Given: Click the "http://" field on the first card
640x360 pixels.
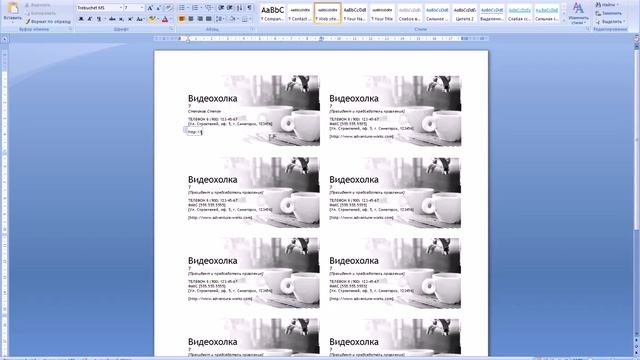Looking at the screenshot, I should pyautogui.click(x=194, y=132).
